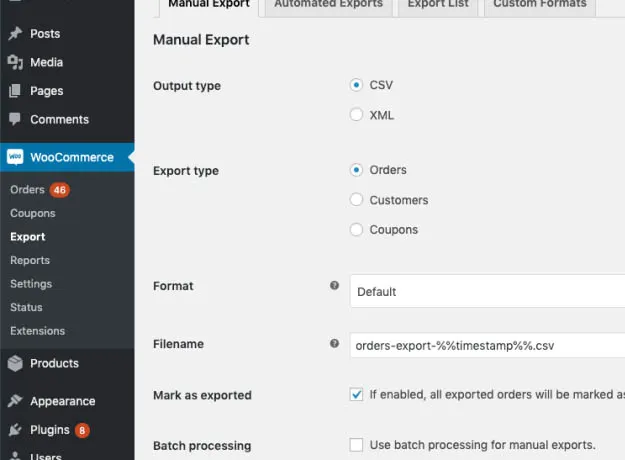Go to WooCommerce Export submenu

pyautogui.click(x=28, y=237)
